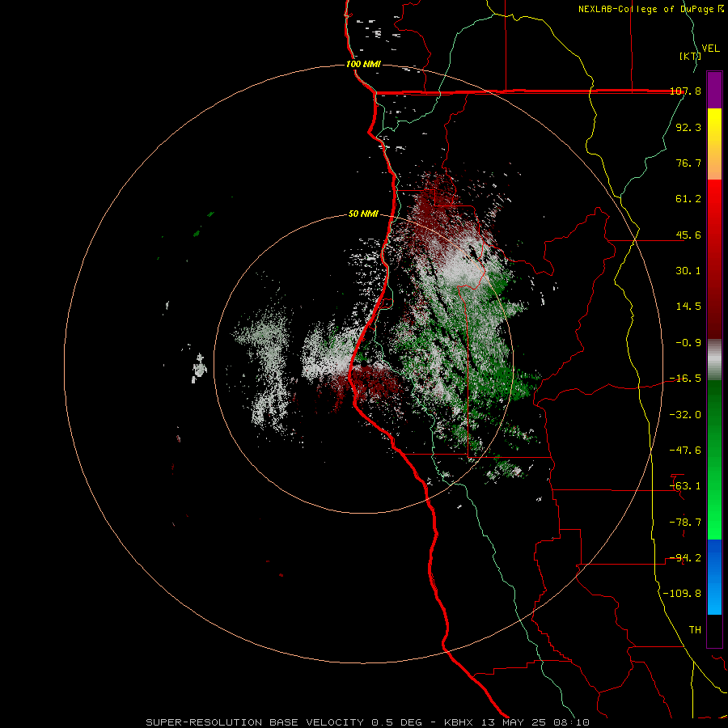
Task: Click the [KT] units label
Action: pyautogui.click(x=690, y=56)
